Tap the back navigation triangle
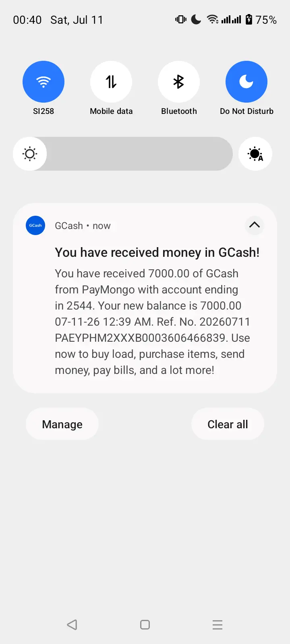Viewport: 290px width, 644px height. 72,625
